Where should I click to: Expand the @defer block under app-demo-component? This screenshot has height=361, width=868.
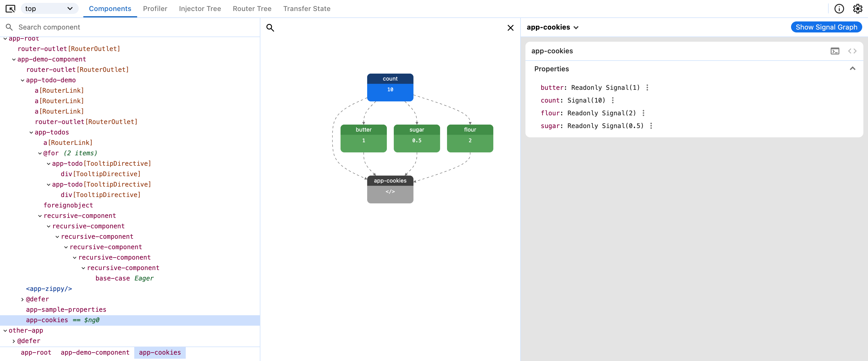coord(23,300)
